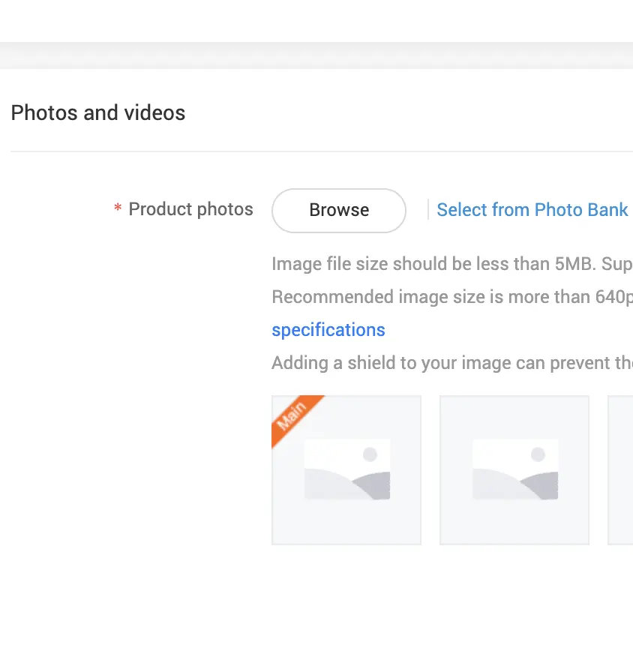Viewport: 633px width, 672px height.
Task: Select the third photo slot at right edge
Action: 621,469
